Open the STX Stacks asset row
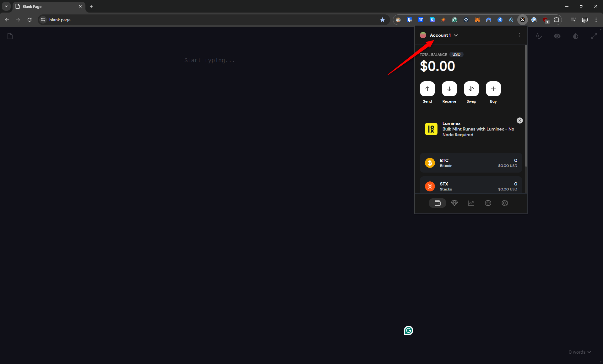Viewport: 603px width, 364px height. [x=470, y=186]
